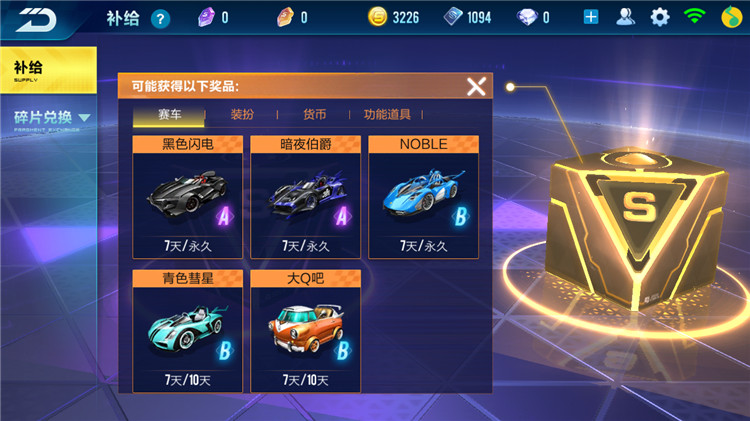Click the blue coupon currency icon
The width and height of the screenshot is (750, 421).
(x=452, y=17)
